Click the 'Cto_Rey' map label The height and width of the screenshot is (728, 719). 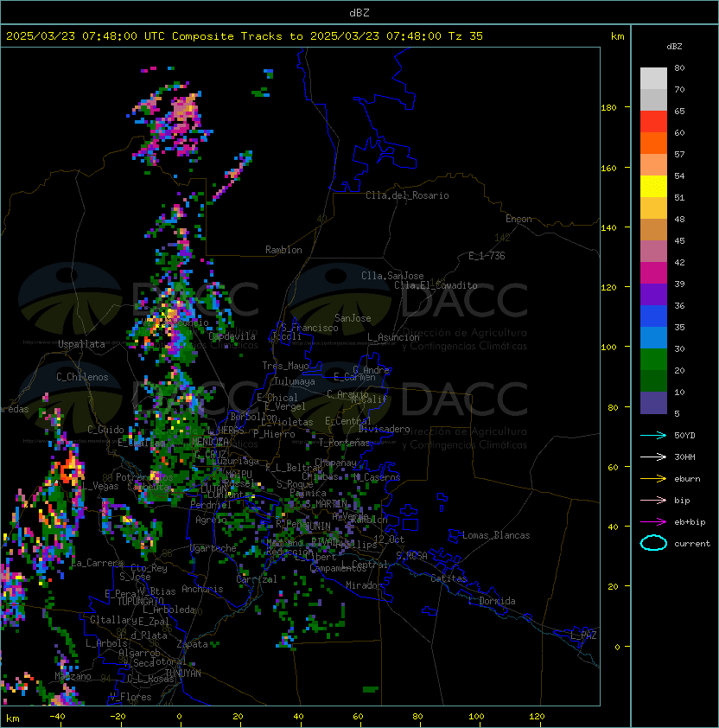point(149,568)
